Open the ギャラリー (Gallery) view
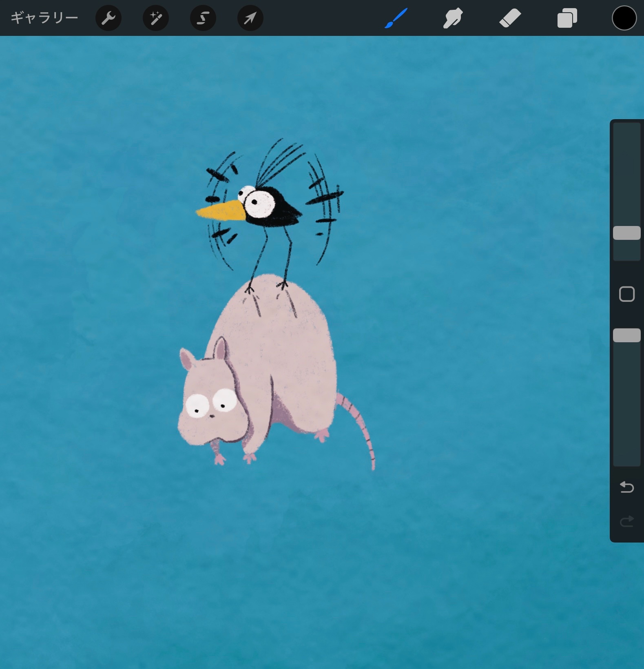644x669 pixels. 44,18
